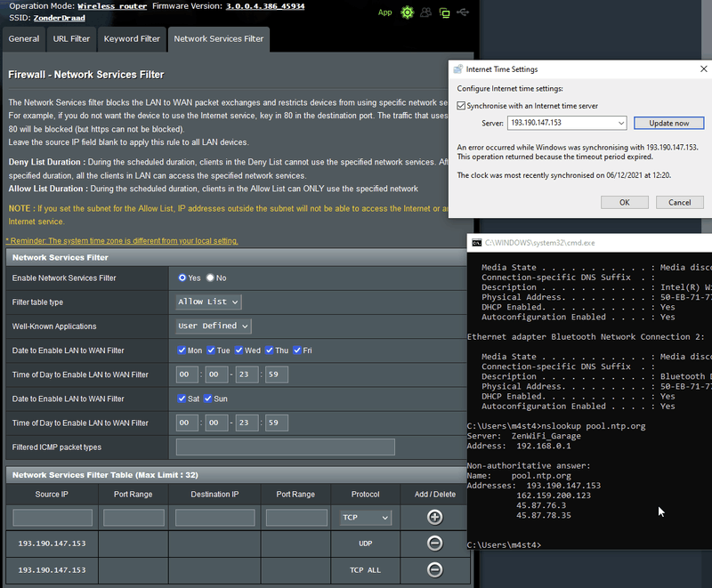
Task: Expand the time Server combo box
Action: [621, 123]
